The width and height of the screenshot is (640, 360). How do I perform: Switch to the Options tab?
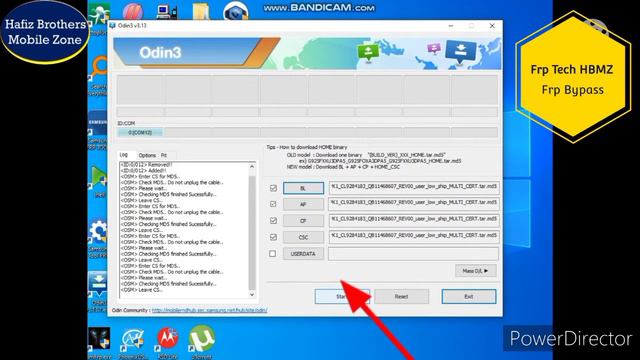pyautogui.click(x=147, y=156)
